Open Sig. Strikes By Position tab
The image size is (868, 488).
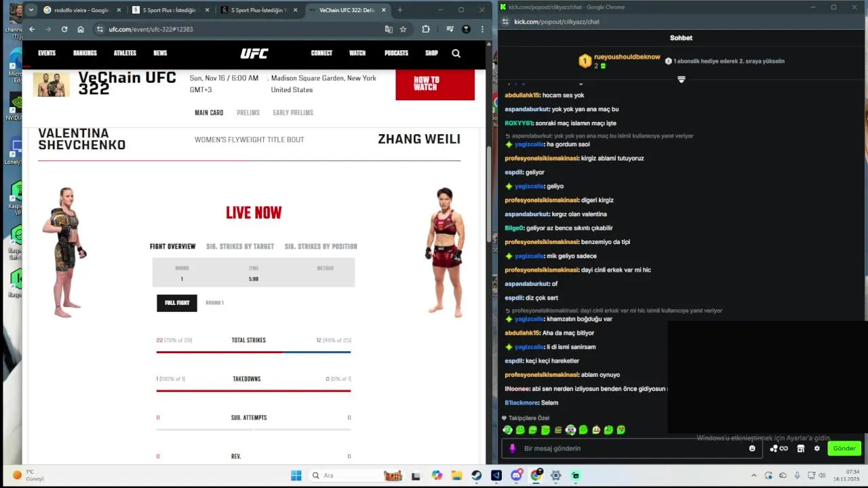point(321,247)
